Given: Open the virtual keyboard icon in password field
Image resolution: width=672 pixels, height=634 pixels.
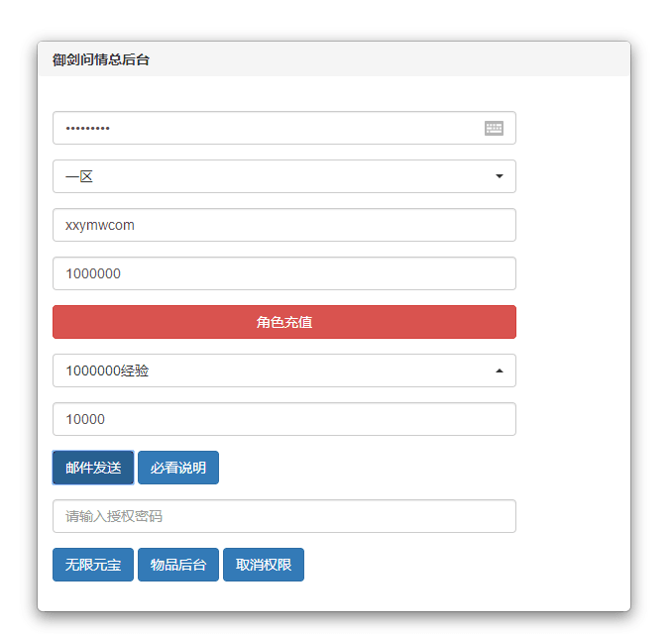Looking at the screenshot, I should (494, 128).
